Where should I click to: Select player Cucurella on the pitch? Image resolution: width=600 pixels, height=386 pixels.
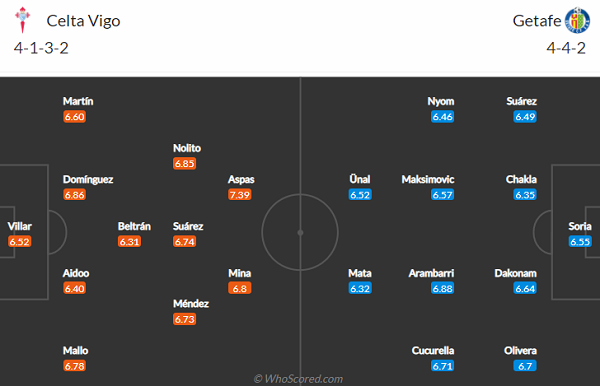(433, 350)
